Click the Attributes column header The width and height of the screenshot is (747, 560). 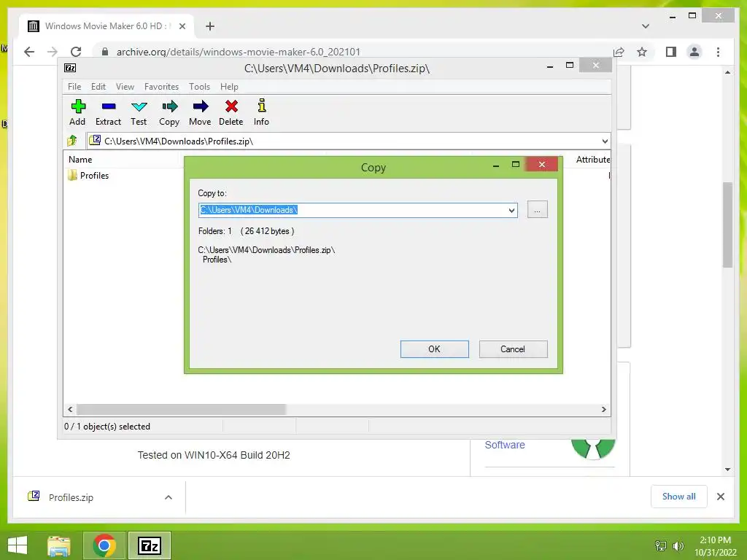pos(592,160)
